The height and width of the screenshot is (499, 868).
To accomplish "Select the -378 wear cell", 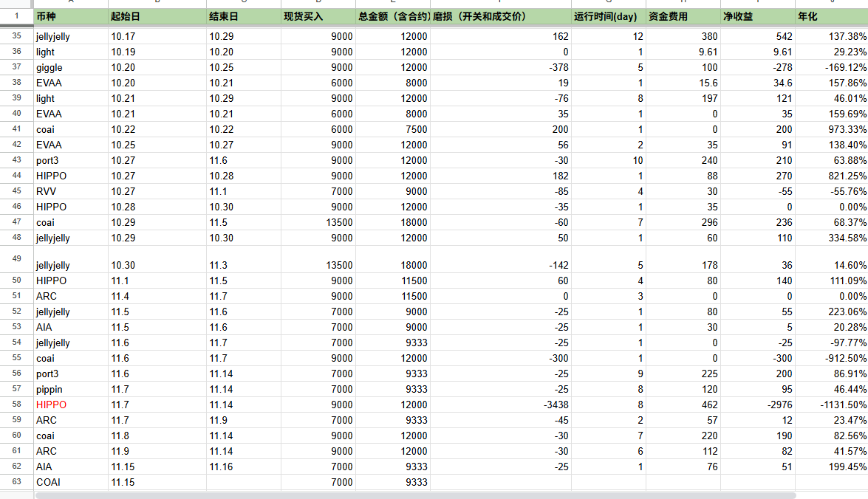I will [x=501, y=67].
